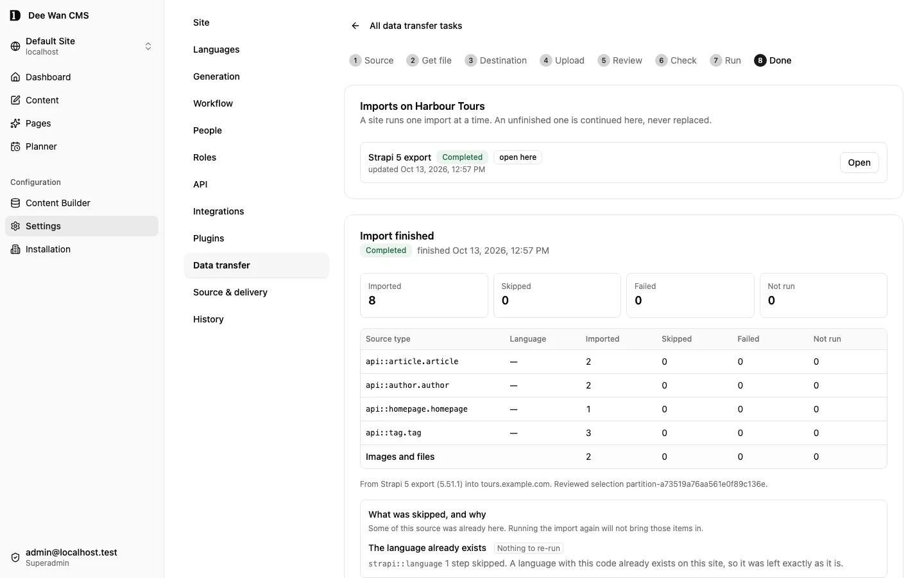924x578 pixels.
Task: Select step 7 Run
Action: click(x=725, y=60)
